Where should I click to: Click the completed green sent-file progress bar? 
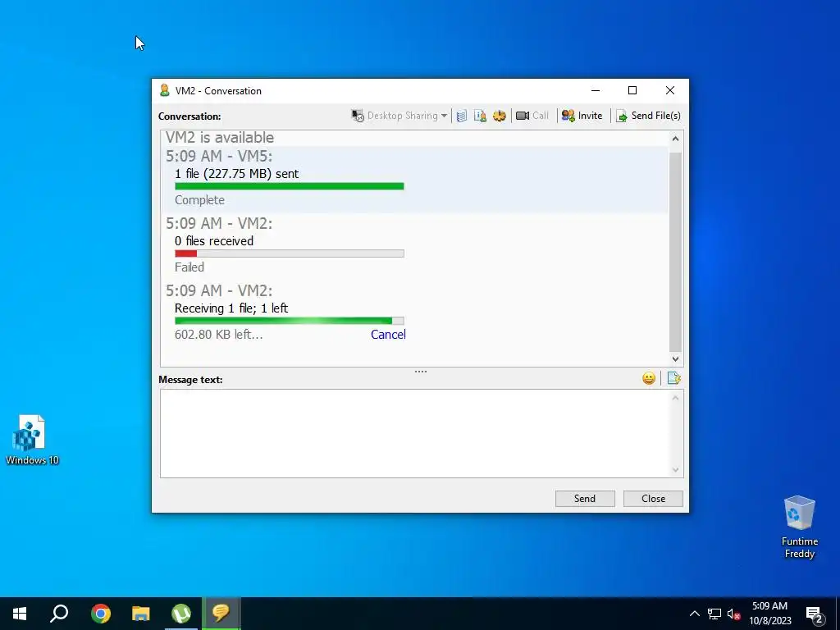290,186
